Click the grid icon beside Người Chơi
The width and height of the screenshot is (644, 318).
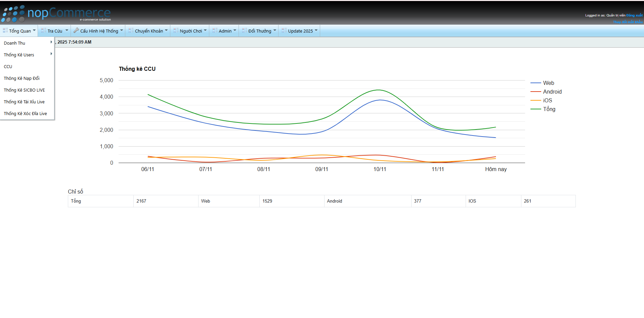click(x=176, y=31)
